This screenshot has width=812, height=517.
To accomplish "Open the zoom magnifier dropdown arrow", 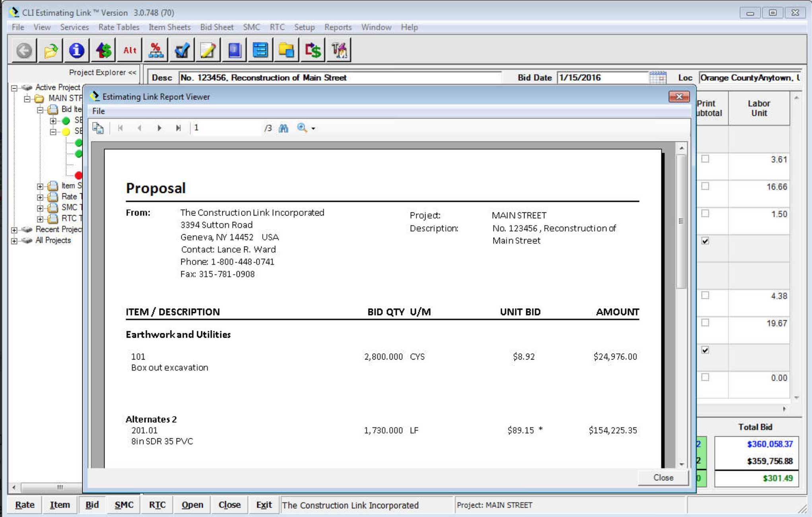I will tap(313, 128).
